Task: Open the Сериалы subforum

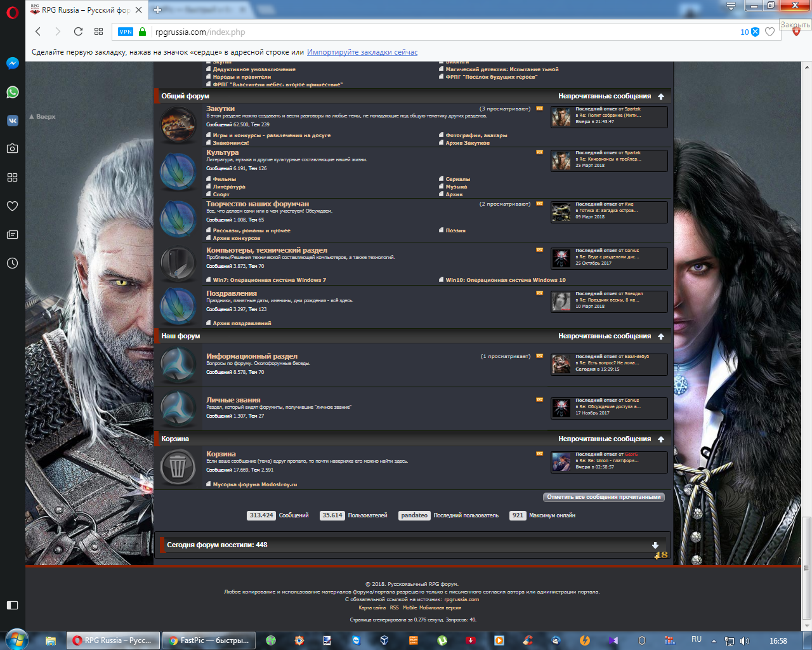Action: pyautogui.click(x=458, y=179)
